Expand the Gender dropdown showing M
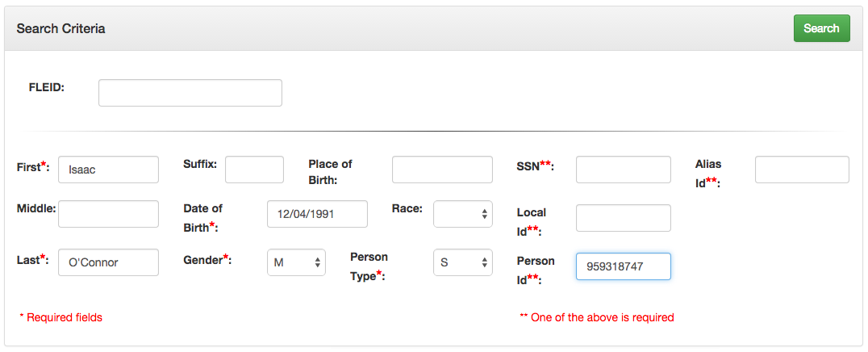 (296, 262)
